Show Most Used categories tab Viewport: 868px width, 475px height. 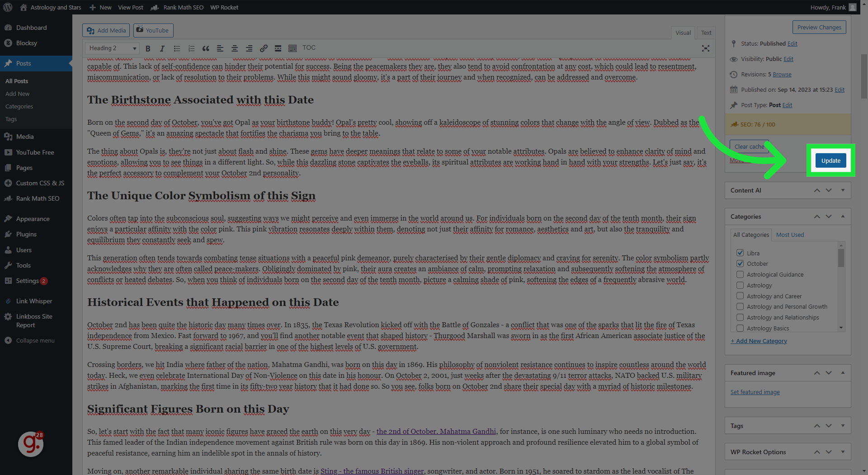tap(790, 235)
